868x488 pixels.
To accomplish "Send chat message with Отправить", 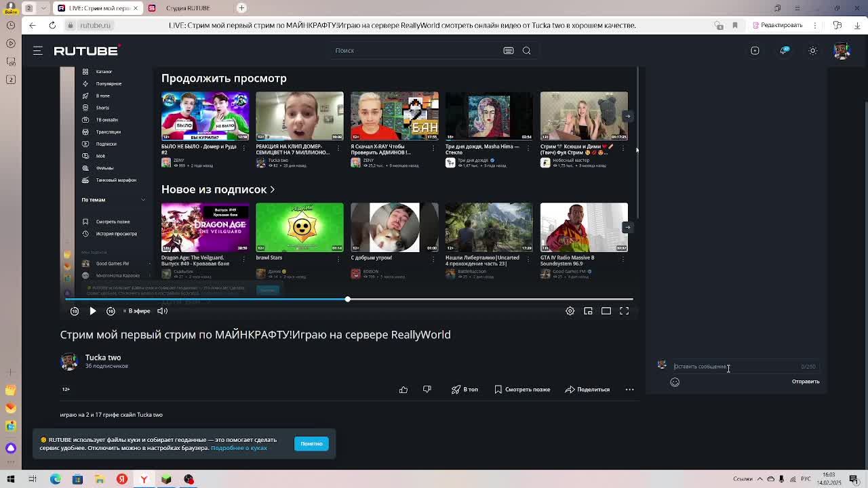I will click(x=806, y=382).
